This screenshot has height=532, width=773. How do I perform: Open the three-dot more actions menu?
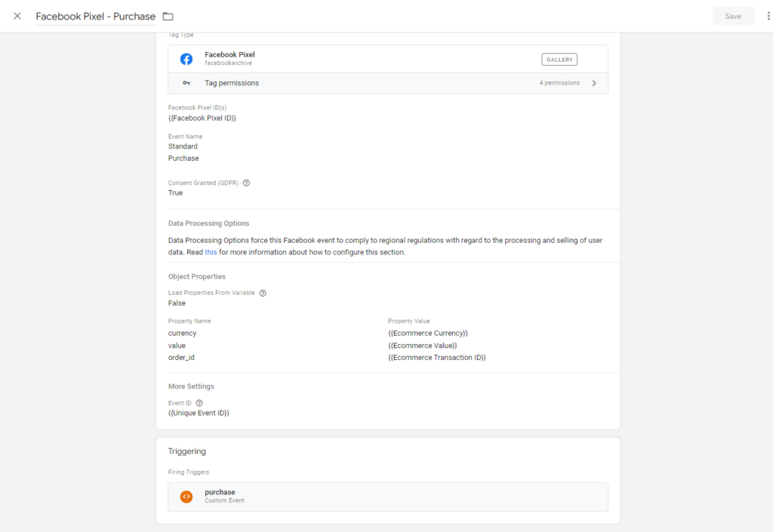tap(768, 16)
